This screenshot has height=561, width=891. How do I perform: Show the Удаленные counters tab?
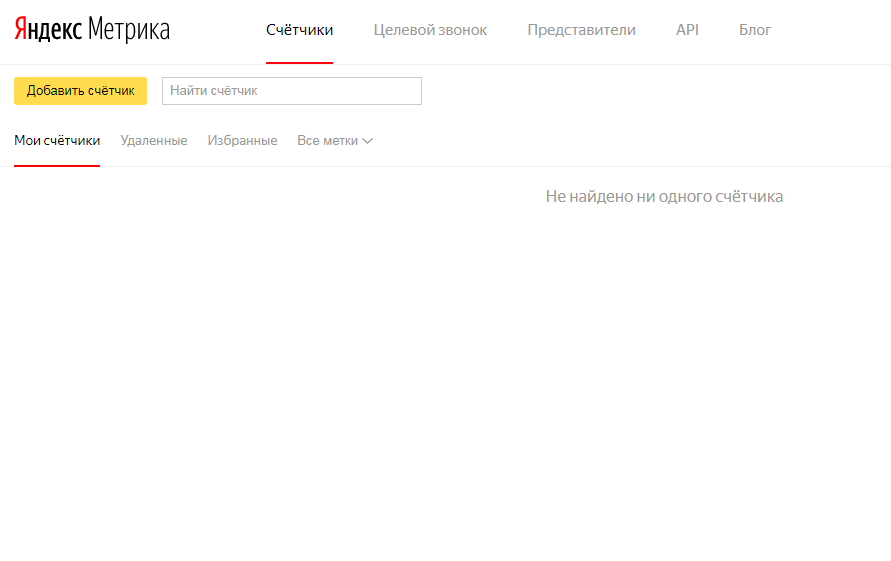pos(154,140)
